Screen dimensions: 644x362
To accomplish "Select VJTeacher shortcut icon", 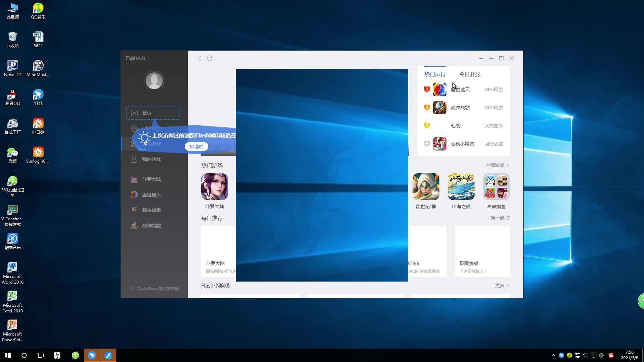I will pyautogui.click(x=13, y=216).
